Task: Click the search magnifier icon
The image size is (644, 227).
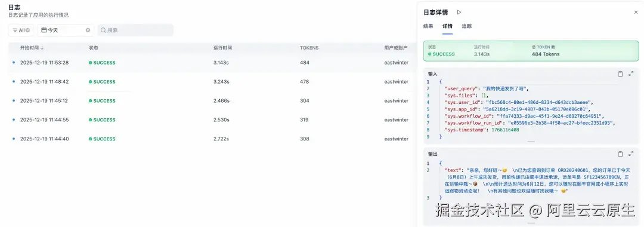Action: coord(104,30)
